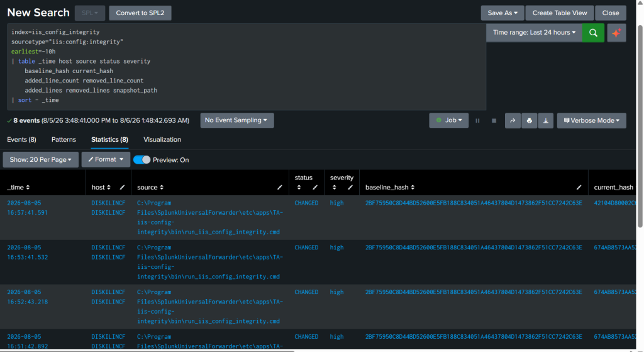This screenshot has height=352, width=644.
Task: Change the Time range: Last 24 hours picker
Action: tap(535, 33)
